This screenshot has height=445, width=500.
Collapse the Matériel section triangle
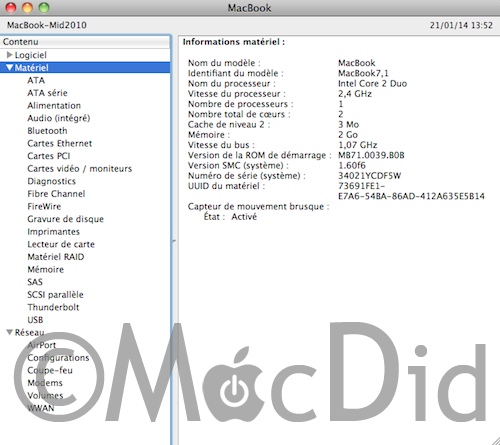(10, 68)
